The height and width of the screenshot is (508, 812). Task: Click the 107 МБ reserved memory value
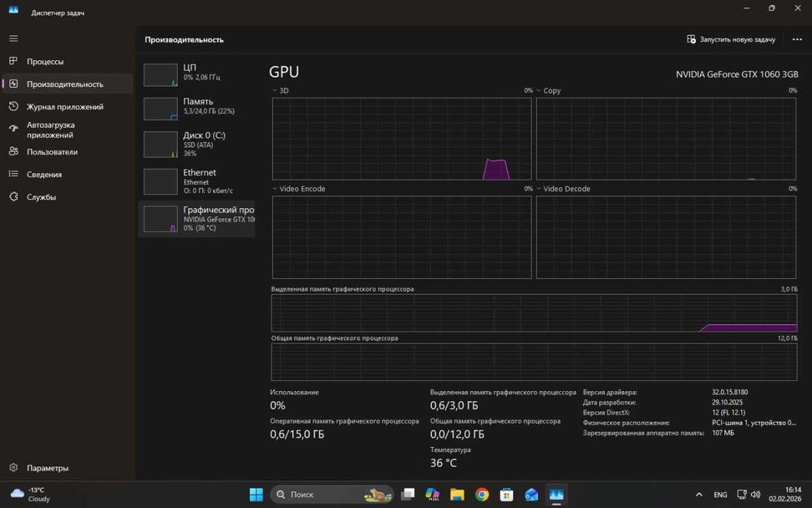tap(723, 433)
